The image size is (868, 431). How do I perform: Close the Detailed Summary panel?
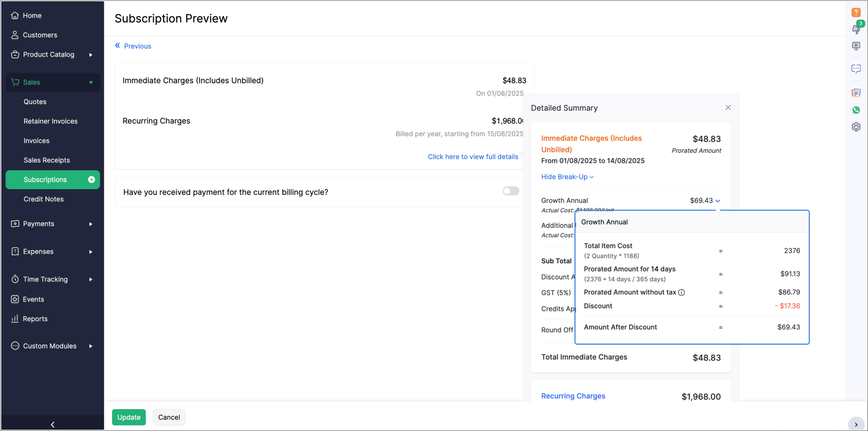pyautogui.click(x=728, y=108)
